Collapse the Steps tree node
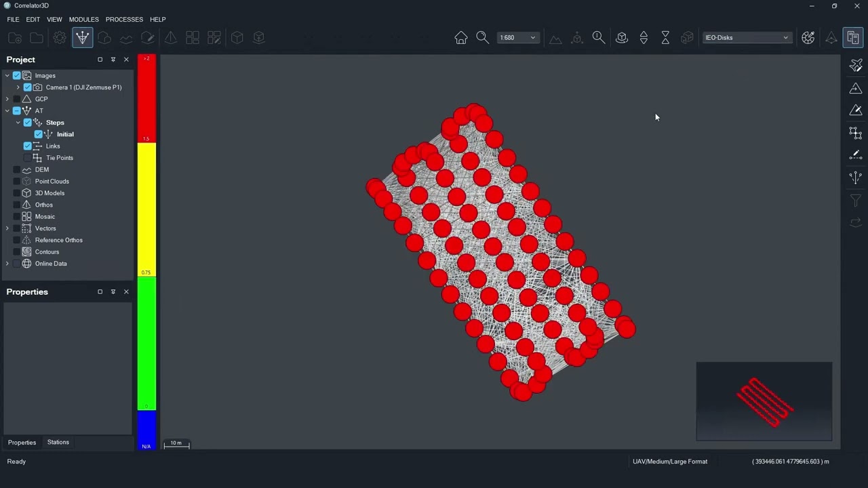The image size is (868, 488). [18, 123]
